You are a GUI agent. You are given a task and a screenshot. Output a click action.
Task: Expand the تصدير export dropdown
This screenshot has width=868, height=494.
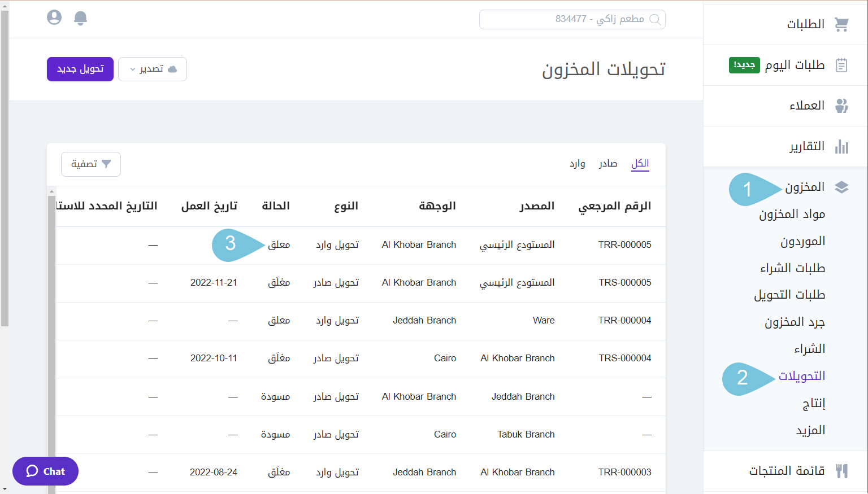click(153, 69)
